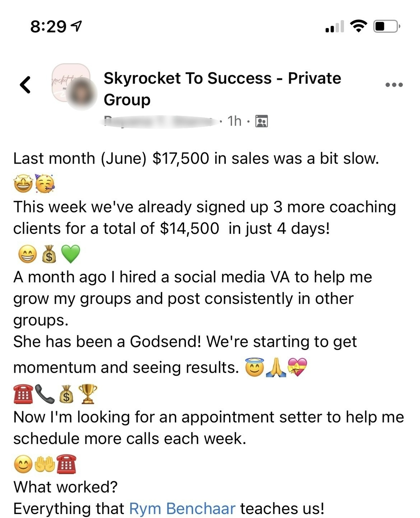Tap the cellular signal bars icon
Screen dimensions: 420x518
(x=334, y=26)
